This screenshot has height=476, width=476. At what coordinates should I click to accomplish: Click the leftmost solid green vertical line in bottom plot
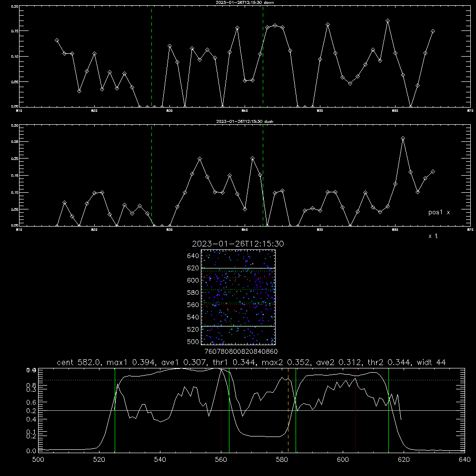[x=115, y=410]
